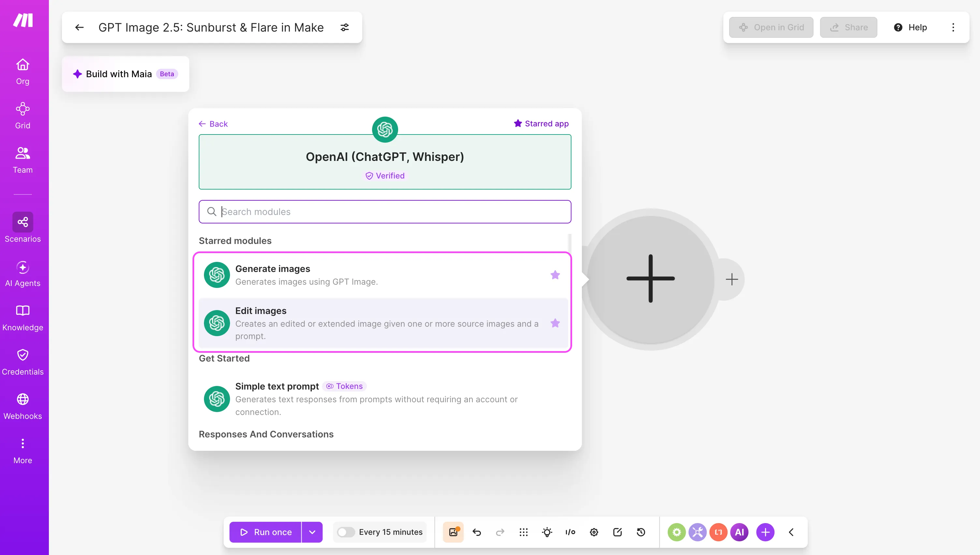Click the disabled Open in Grid button
Image resolution: width=980 pixels, height=555 pixels.
(x=771, y=27)
